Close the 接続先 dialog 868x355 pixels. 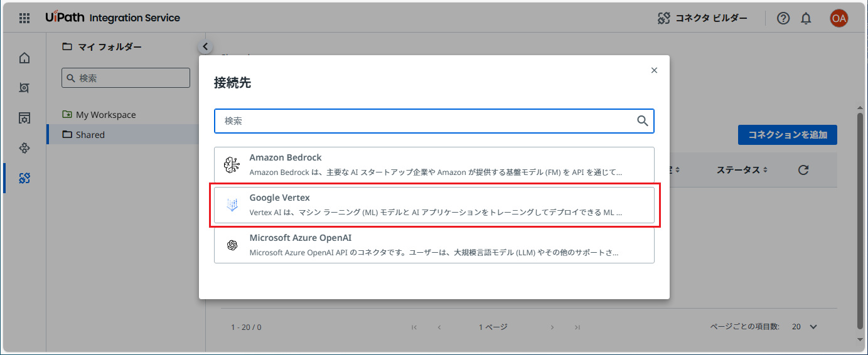(x=654, y=70)
